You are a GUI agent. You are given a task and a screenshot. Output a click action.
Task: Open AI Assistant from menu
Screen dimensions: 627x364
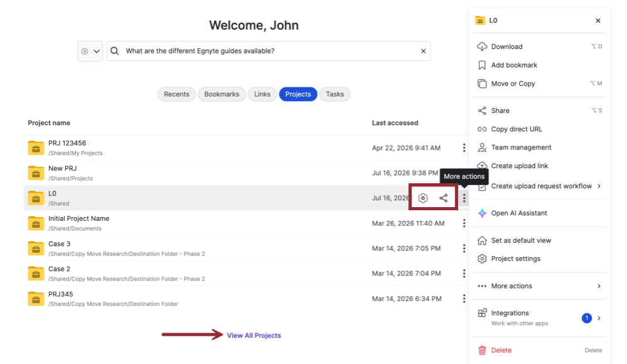click(539, 213)
